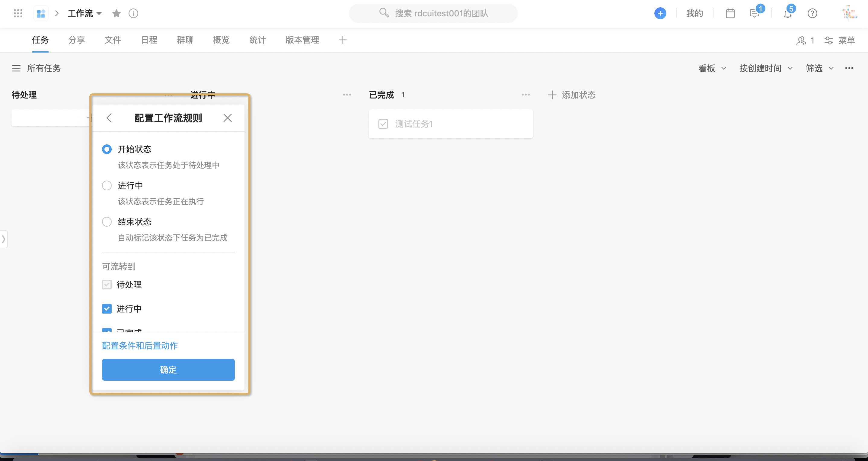Click the search magnifier icon
The height and width of the screenshot is (461, 868).
[x=384, y=13]
